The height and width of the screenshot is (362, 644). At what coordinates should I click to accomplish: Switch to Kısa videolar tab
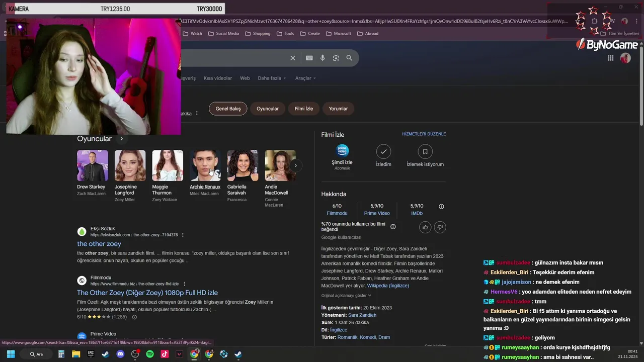pos(218,78)
